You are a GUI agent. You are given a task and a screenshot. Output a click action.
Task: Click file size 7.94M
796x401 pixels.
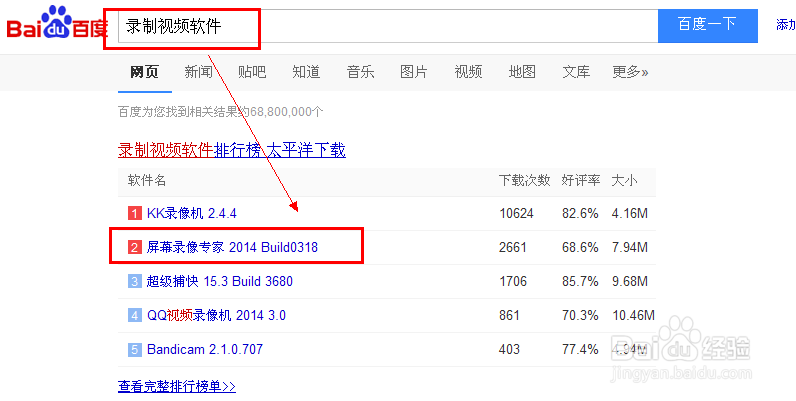pos(630,247)
